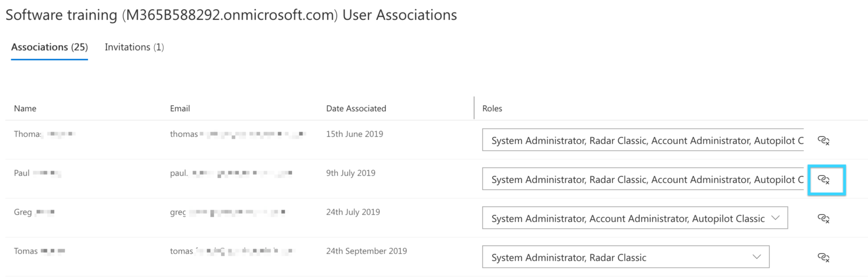This screenshot has width=868, height=278.
Task: Click Greg's date 24th July 2019
Action: (353, 212)
